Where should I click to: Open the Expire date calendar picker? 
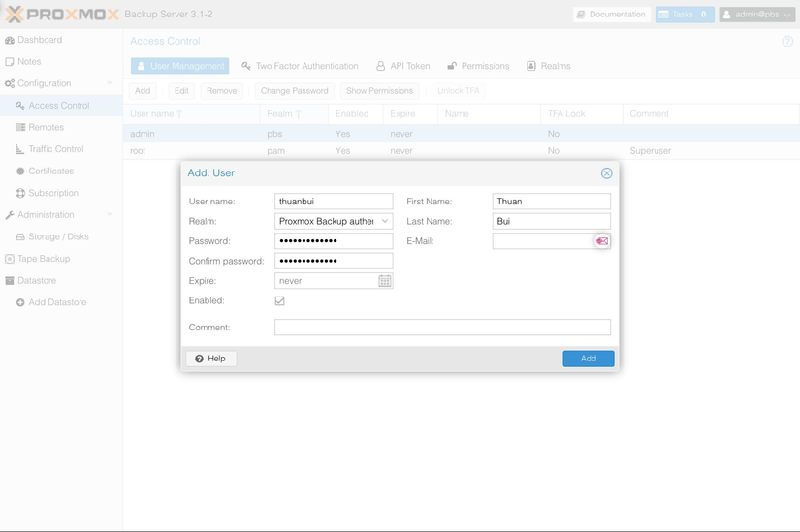pos(385,281)
